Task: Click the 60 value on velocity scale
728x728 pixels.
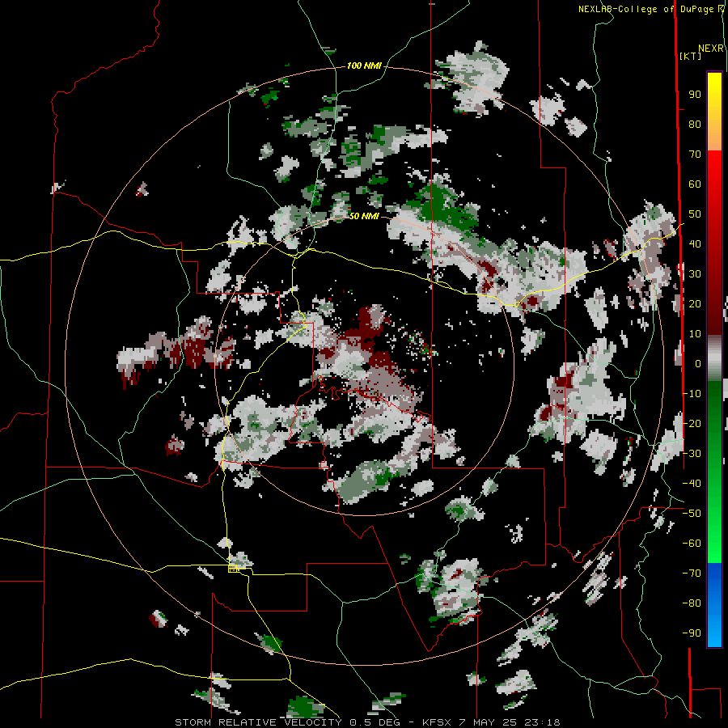Action: (695, 184)
